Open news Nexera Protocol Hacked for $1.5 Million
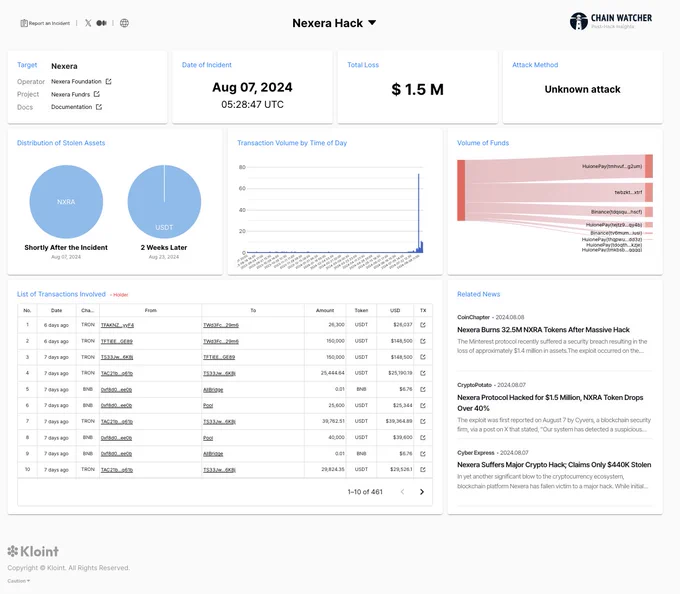The width and height of the screenshot is (680, 594). click(x=550, y=403)
